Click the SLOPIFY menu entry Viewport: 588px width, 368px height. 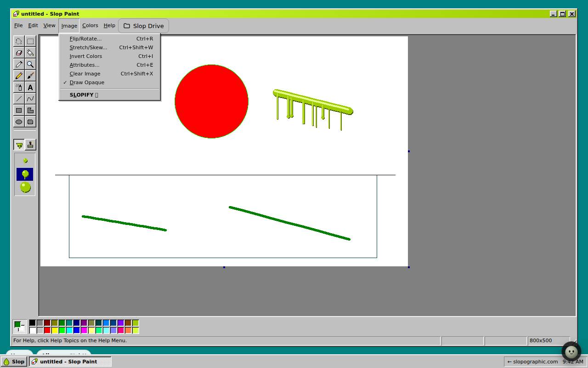[109, 95]
